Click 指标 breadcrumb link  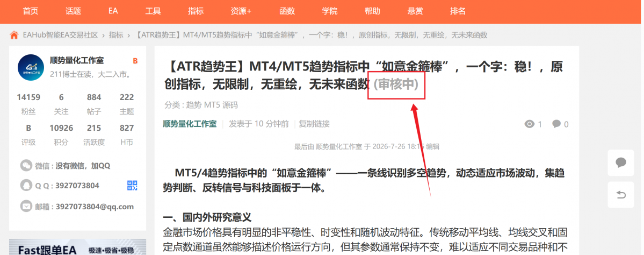click(x=116, y=36)
